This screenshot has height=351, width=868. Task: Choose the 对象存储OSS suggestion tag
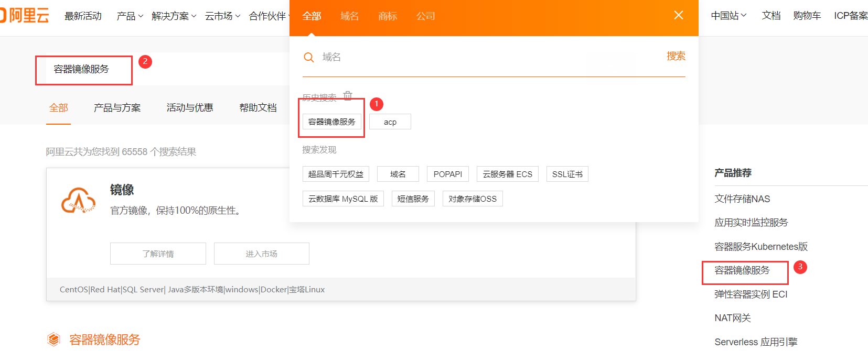click(x=473, y=199)
